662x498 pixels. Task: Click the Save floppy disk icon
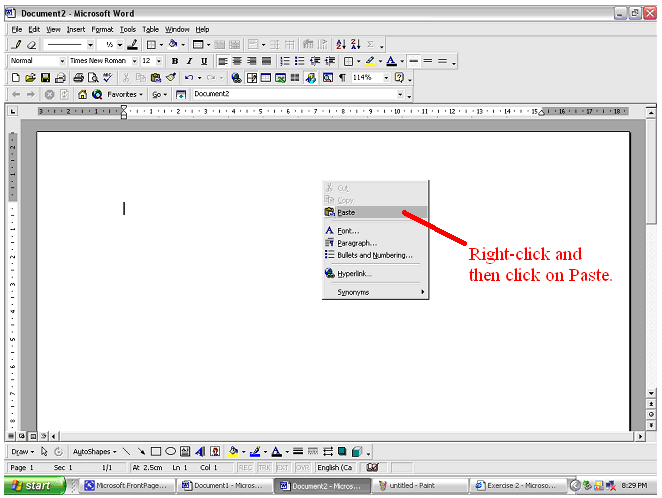[45, 78]
